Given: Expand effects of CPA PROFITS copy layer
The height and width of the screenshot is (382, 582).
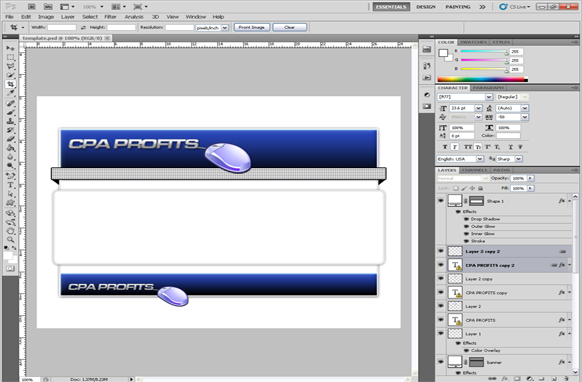Looking at the screenshot, I should tap(570, 293).
